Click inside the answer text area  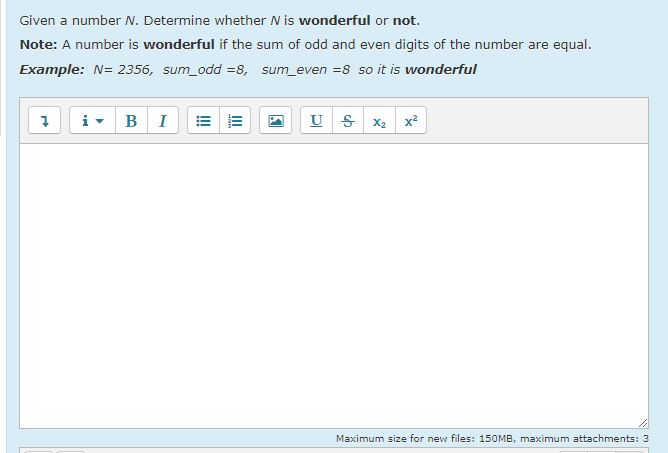[334, 286]
